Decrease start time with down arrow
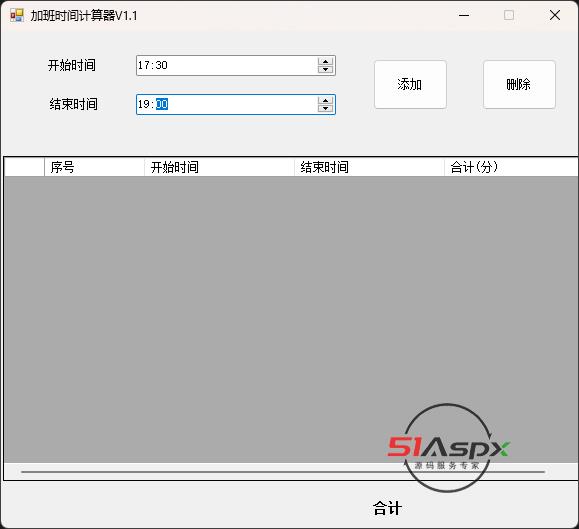Image resolution: width=579 pixels, height=529 pixels. (325, 69)
